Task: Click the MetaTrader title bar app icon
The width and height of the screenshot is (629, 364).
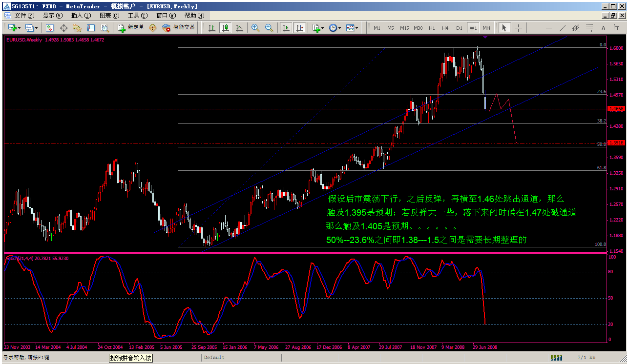Action: pos(6,6)
